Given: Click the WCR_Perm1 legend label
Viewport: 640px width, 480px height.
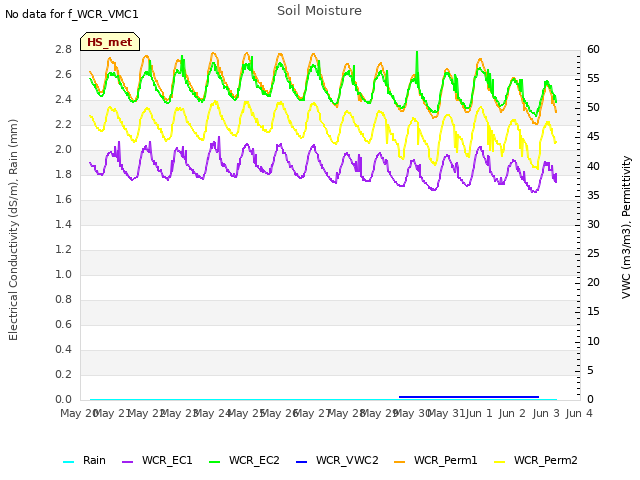Looking at the screenshot, I should click(x=445, y=460).
